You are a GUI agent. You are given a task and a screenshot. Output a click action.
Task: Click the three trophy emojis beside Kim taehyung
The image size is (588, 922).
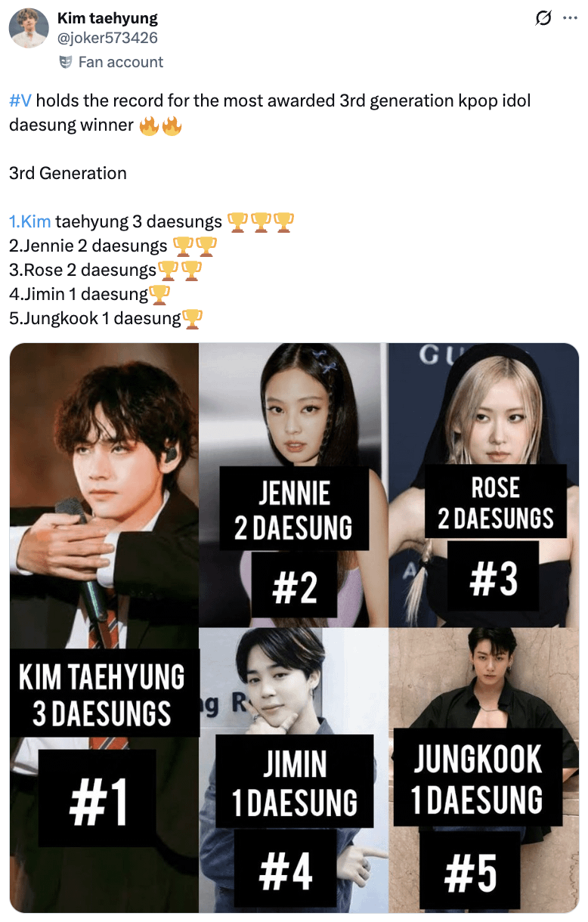click(x=261, y=221)
